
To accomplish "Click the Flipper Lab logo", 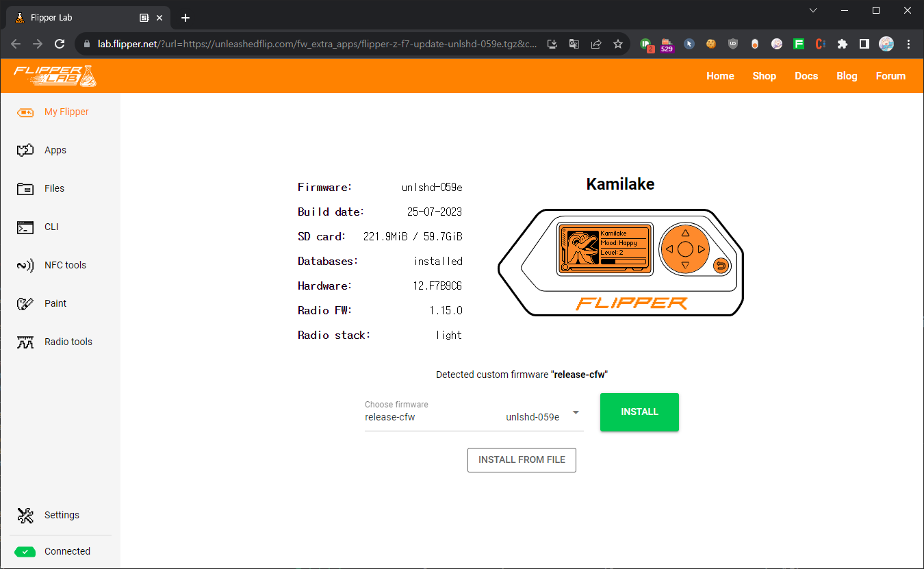I will coord(55,75).
